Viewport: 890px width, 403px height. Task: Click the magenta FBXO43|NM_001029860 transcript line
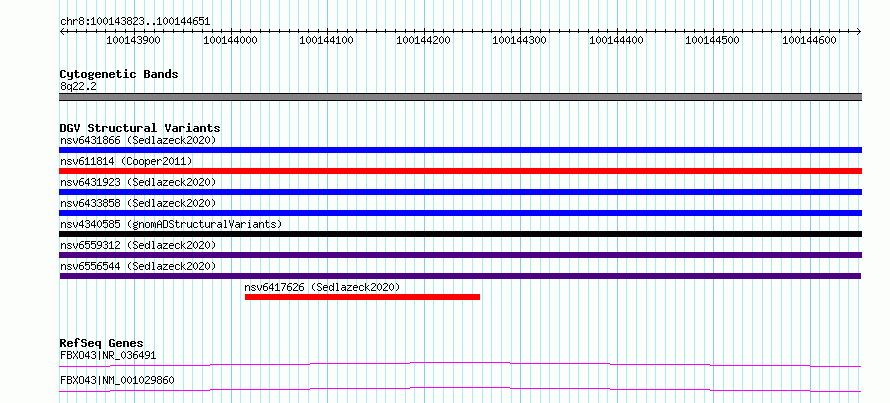[460, 389]
